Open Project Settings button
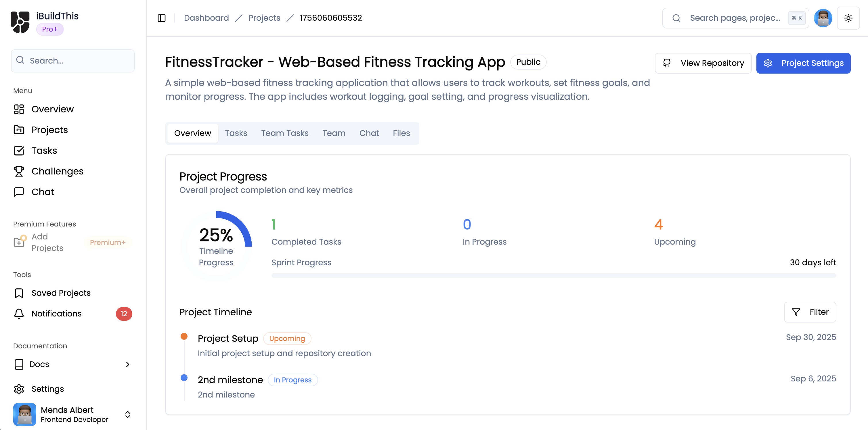This screenshot has height=430, width=868. coord(803,63)
